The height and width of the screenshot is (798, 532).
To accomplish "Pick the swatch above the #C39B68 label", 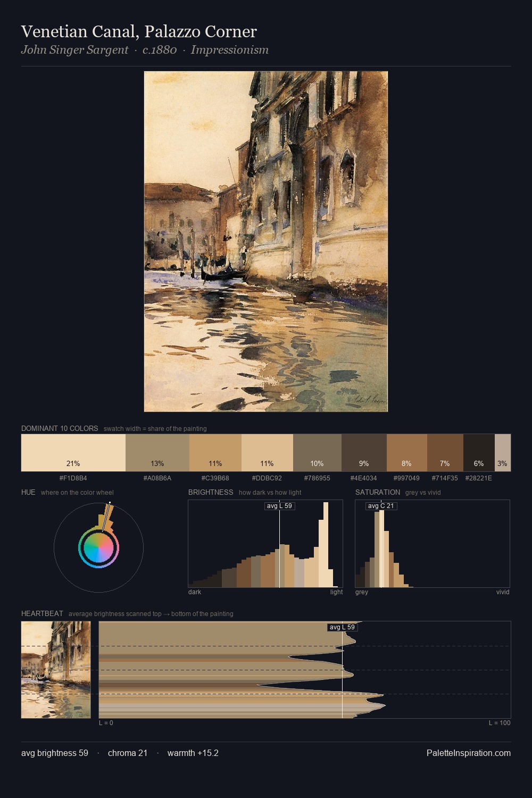I will click(215, 453).
